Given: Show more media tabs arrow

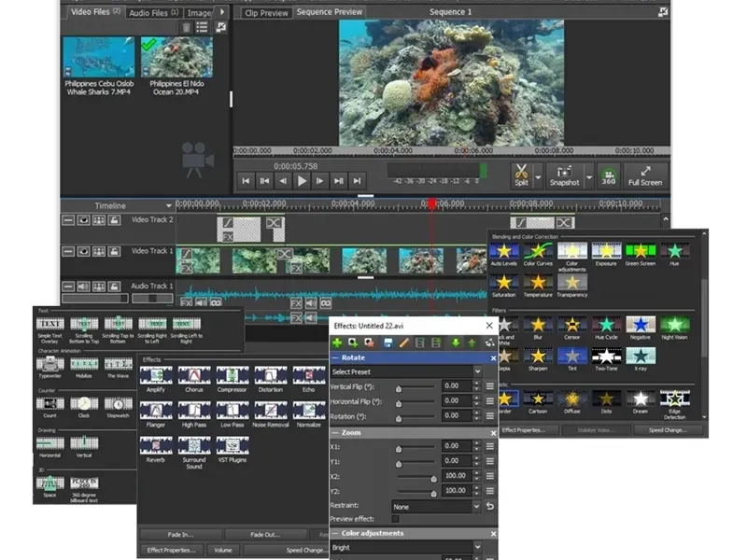Looking at the screenshot, I should pos(222,12).
